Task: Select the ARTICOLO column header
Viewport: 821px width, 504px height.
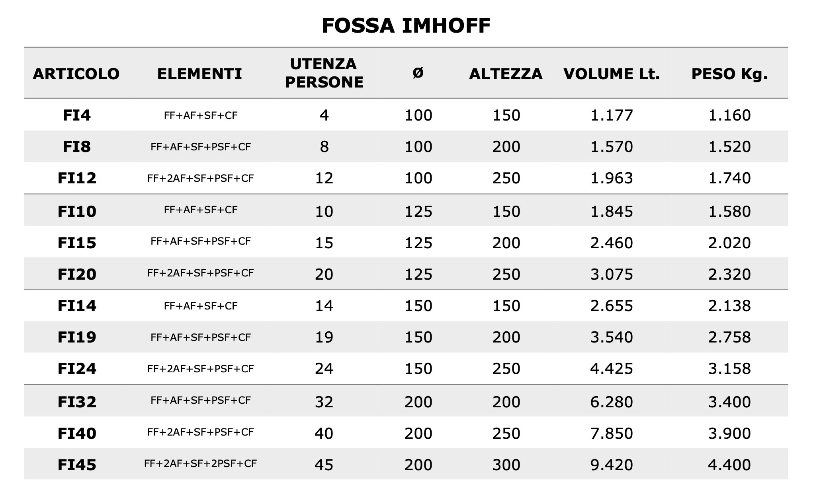Action: (76, 74)
